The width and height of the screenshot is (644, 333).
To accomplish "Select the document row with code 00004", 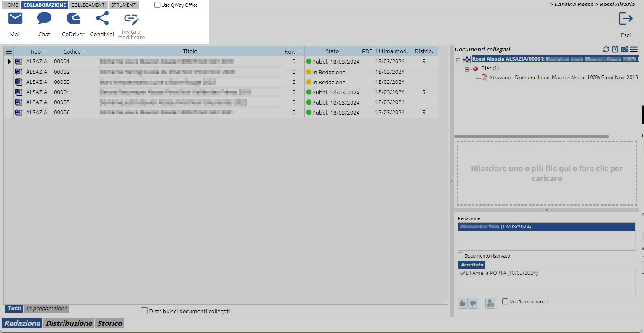I will point(62,92).
